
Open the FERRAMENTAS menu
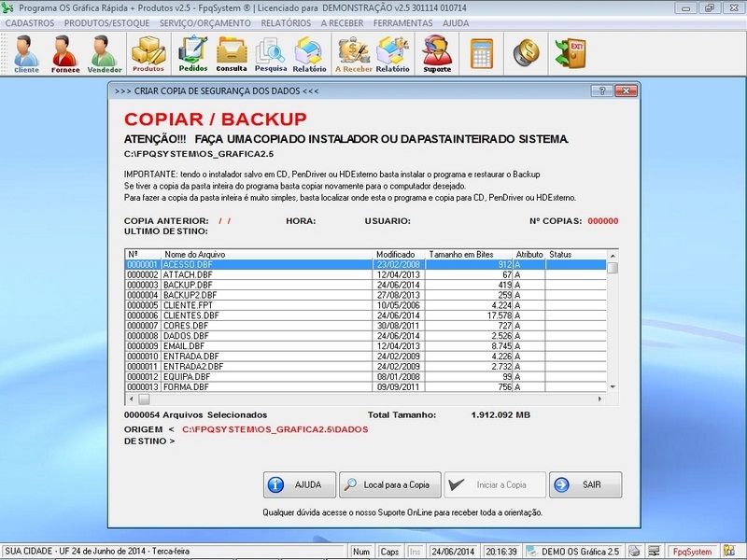403,22
